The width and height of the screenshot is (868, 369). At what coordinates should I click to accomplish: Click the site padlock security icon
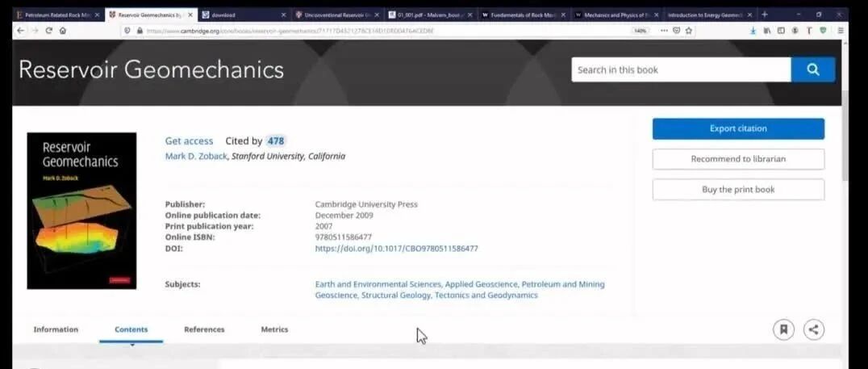coord(139,31)
